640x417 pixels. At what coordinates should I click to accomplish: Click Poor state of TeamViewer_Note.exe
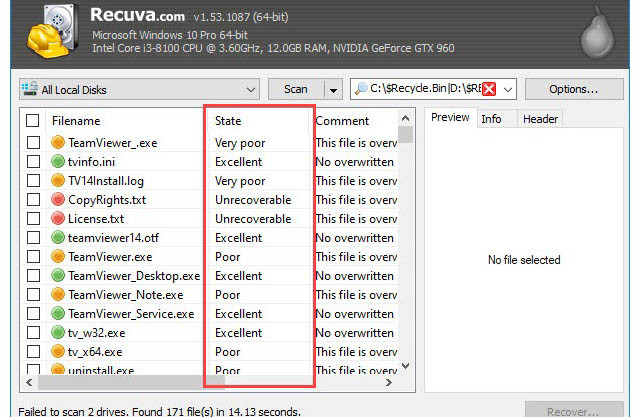click(227, 295)
